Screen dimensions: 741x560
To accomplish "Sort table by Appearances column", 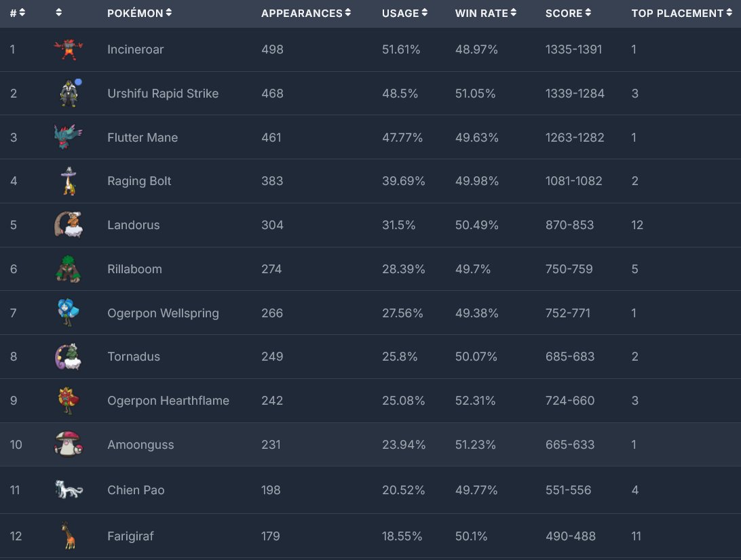I will tap(306, 14).
